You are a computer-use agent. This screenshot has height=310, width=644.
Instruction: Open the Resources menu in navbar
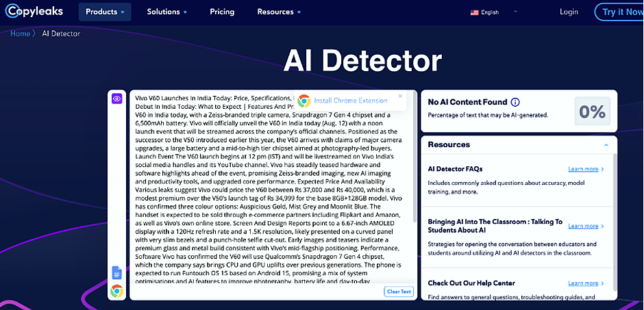(279, 12)
